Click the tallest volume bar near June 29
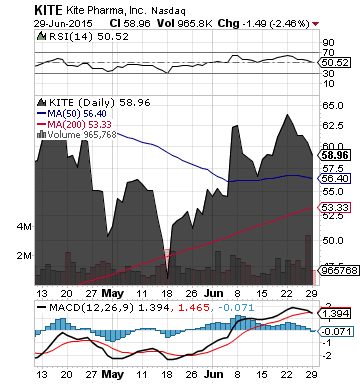360x384 pixels. coord(308,259)
